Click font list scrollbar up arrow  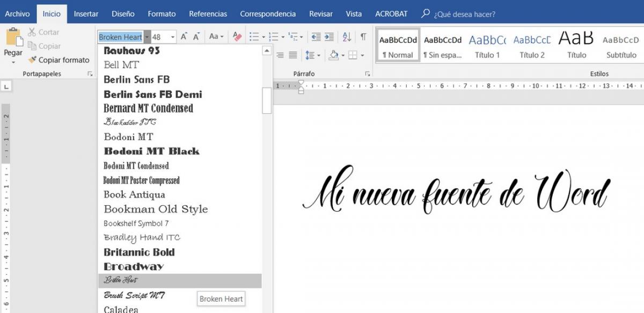267,51
